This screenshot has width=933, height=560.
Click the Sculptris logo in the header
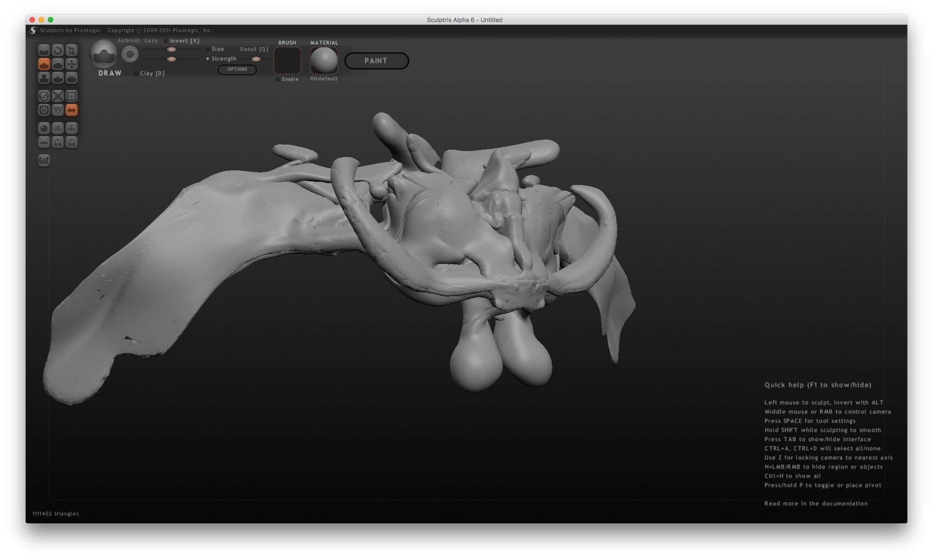tap(33, 30)
